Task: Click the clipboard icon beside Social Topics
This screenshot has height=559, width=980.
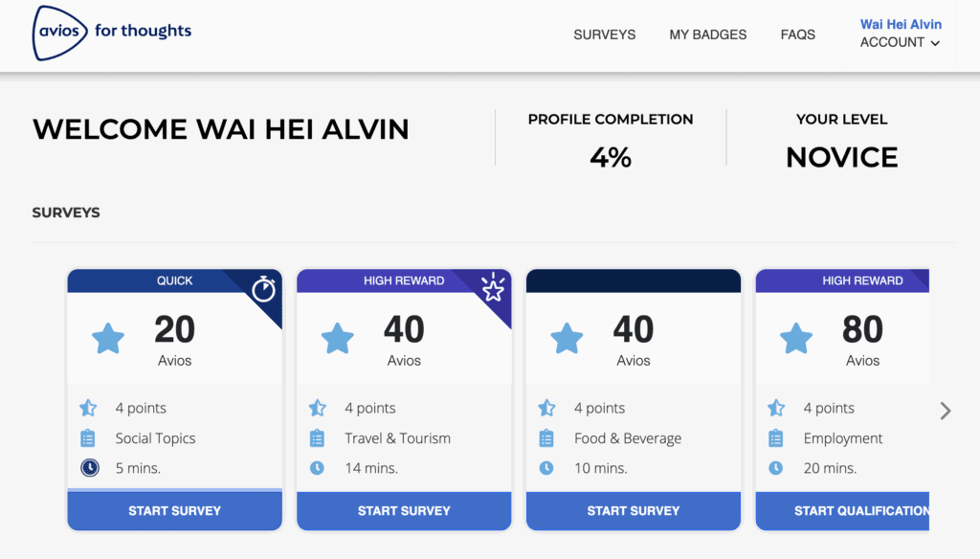Action: coord(88,438)
